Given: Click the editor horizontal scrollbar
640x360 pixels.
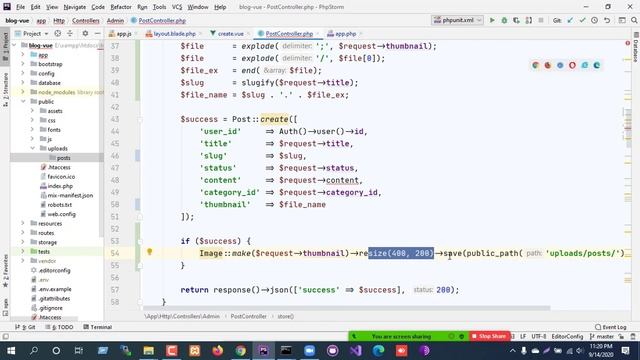Looking at the screenshot, I should point(347,308).
